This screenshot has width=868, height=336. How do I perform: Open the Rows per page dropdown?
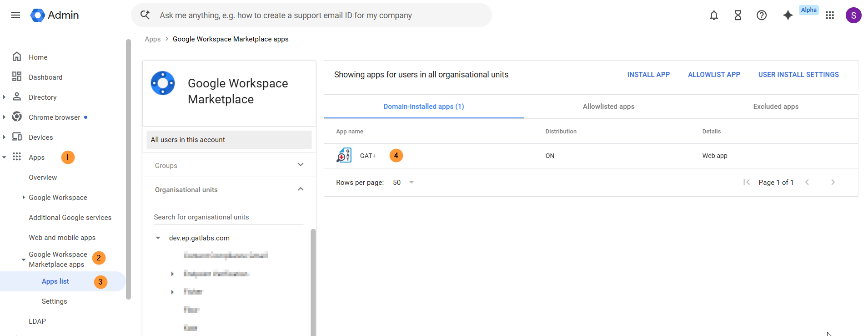point(403,182)
